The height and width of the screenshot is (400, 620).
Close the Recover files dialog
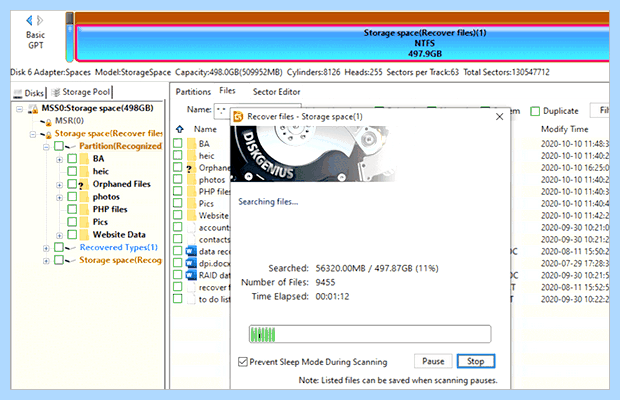point(499,117)
